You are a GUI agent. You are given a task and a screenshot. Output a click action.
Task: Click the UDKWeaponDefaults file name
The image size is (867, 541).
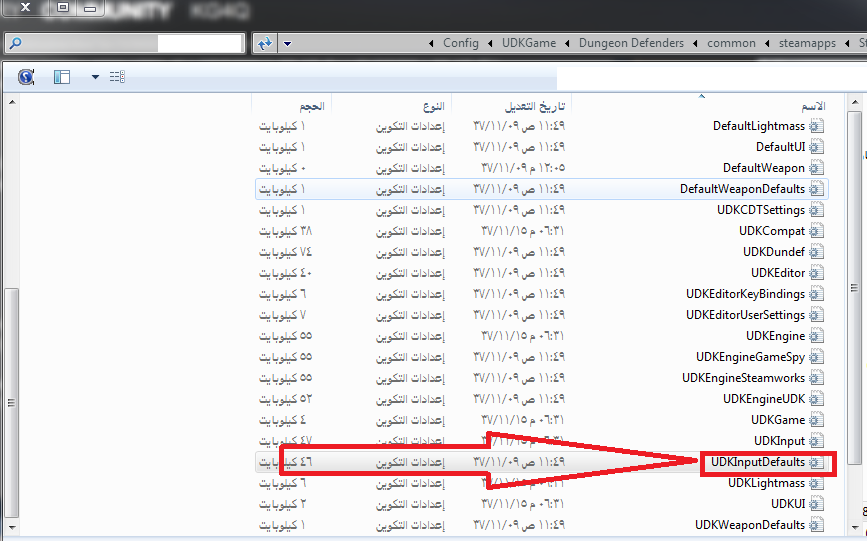[x=750, y=525]
